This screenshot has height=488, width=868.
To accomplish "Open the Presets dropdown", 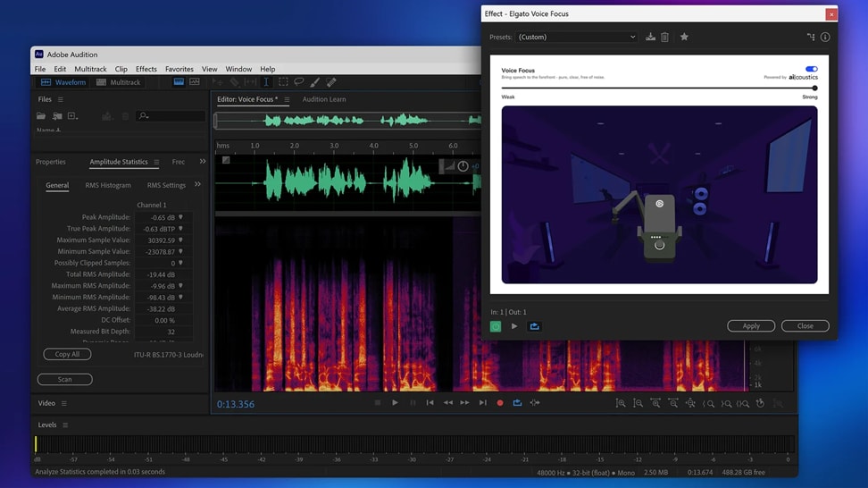I will (x=577, y=38).
